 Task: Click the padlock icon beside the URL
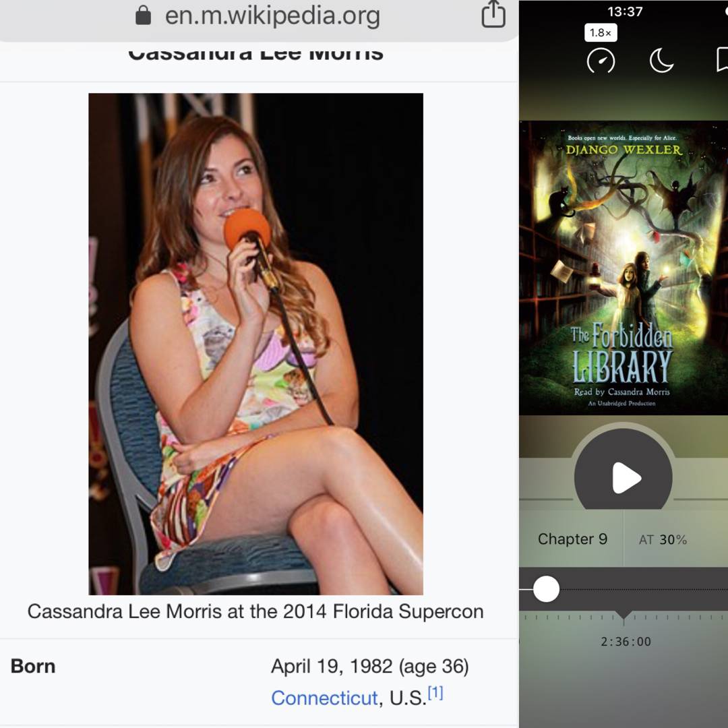(143, 15)
